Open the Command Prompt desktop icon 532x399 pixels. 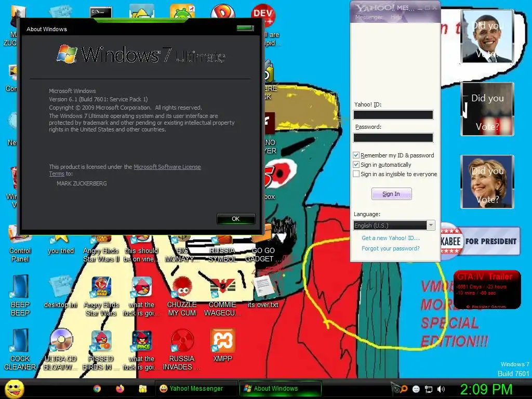click(101, 12)
